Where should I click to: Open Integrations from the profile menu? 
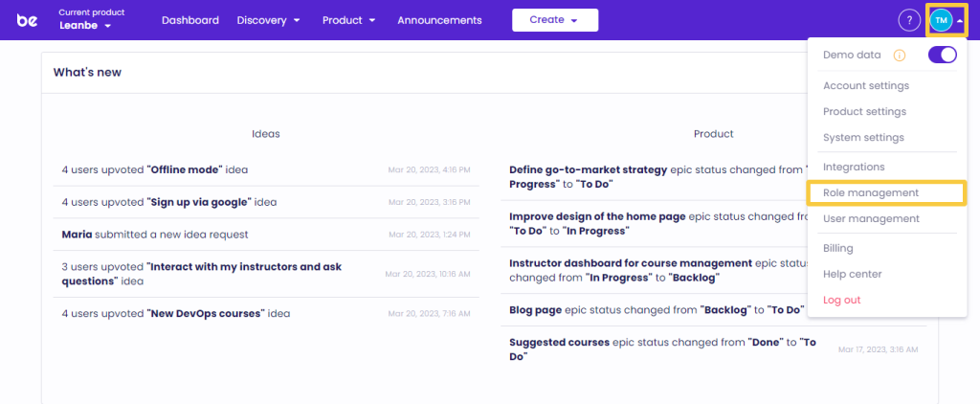pos(854,168)
